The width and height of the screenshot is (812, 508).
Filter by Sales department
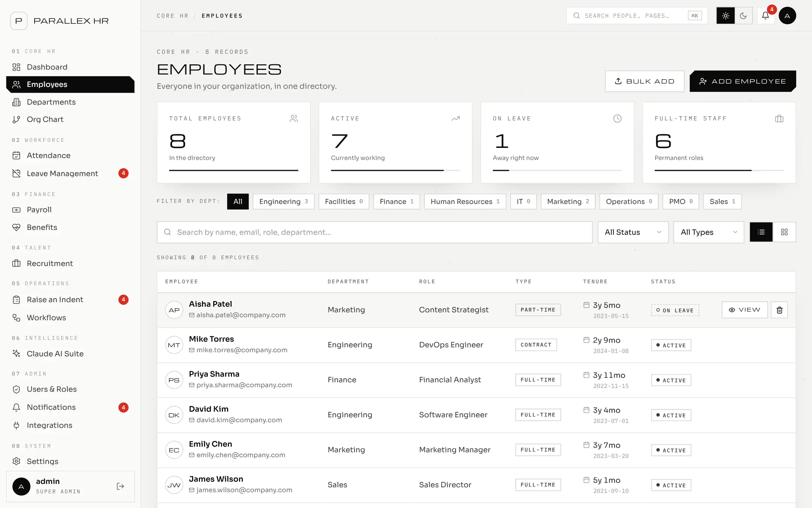tap(723, 202)
